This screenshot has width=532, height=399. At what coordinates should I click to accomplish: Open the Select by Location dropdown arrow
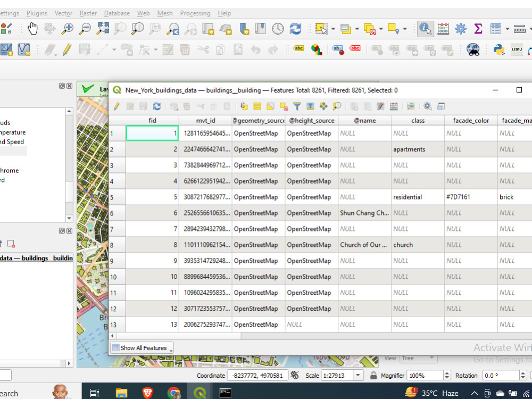[405, 29]
